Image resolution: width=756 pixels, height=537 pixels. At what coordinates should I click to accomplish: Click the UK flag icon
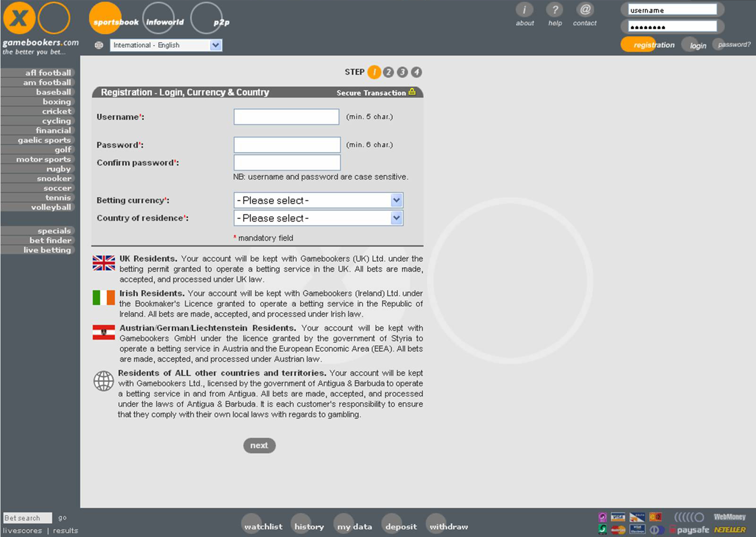pos(103,263)
